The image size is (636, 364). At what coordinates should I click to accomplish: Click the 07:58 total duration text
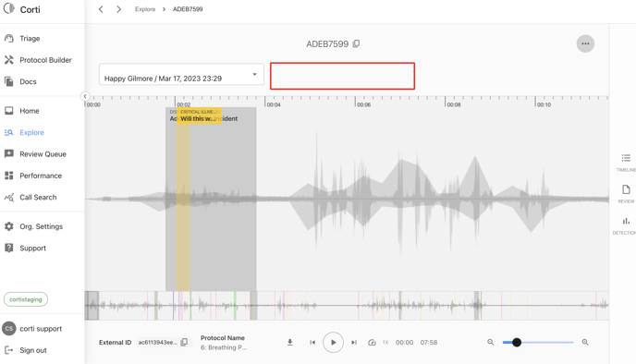(429, 343)
